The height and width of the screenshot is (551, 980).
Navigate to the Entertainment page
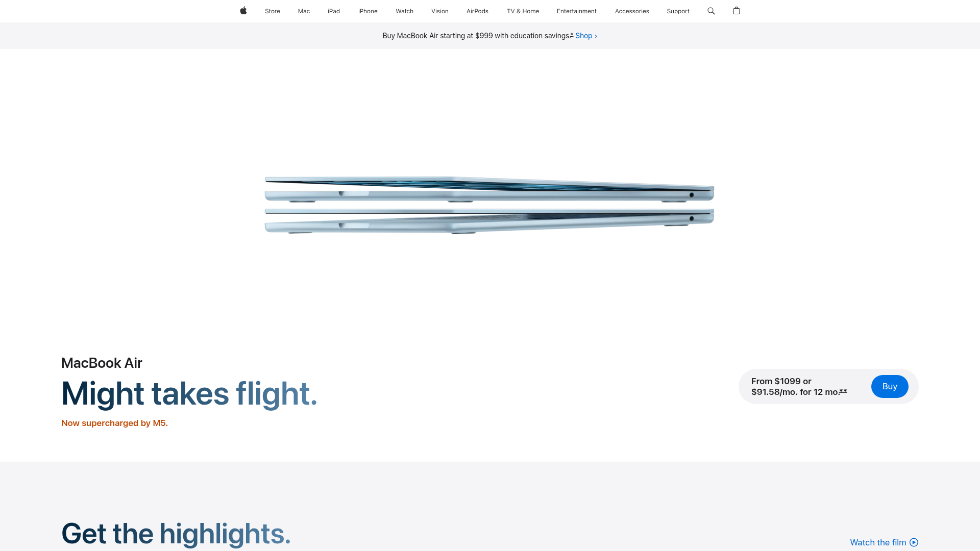tap(577, 11)
